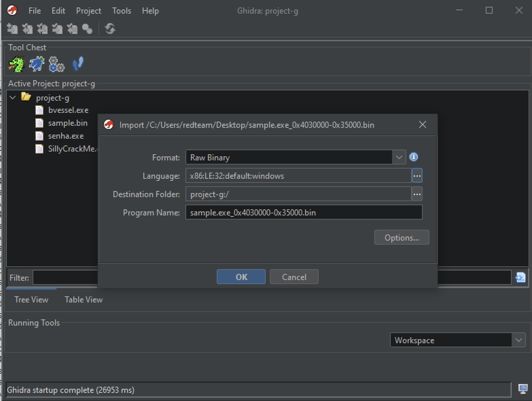Image resolution: width=532 pixels, height=401 pixels.
Task: Launch the Version Tracking footprints tool
Action: [78, 64]
